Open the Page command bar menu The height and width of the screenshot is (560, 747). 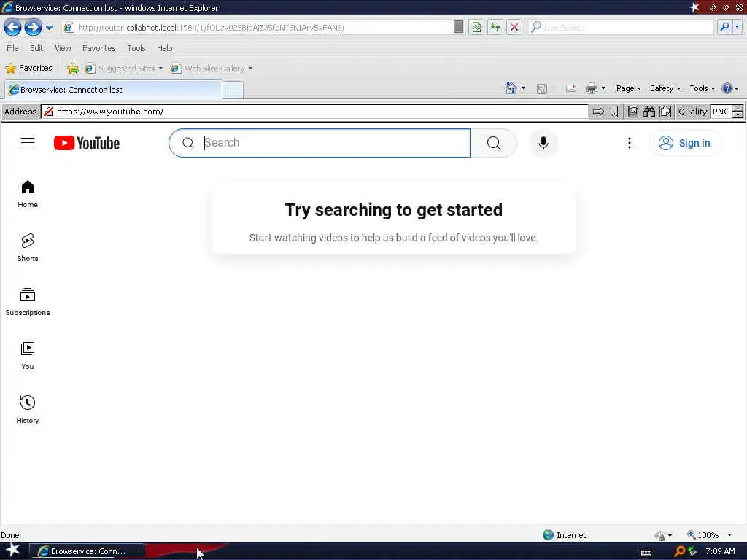click(x=628, y=88)
